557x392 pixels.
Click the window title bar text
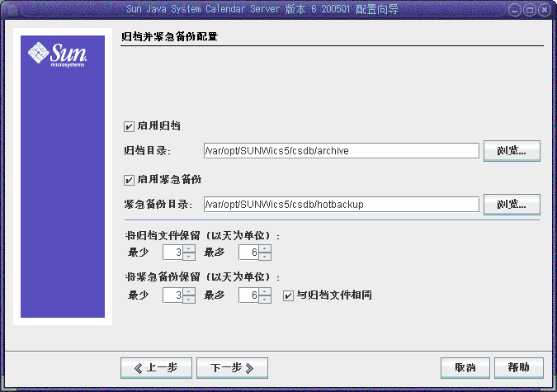click(262, 9)
